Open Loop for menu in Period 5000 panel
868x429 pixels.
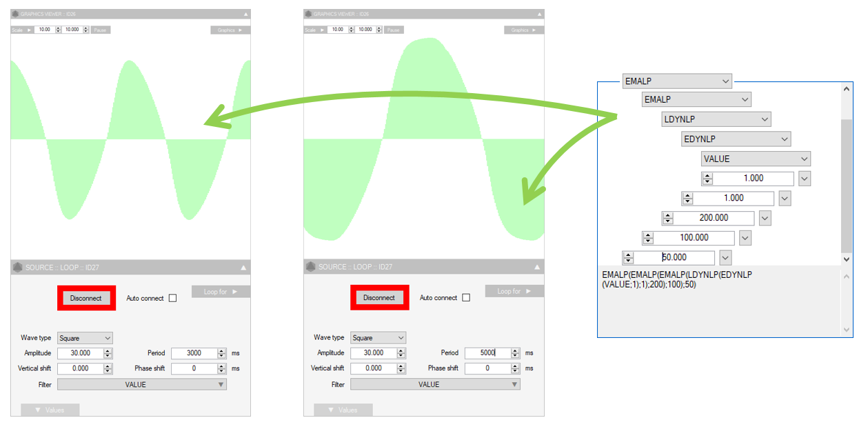click(x=514, y=291)
